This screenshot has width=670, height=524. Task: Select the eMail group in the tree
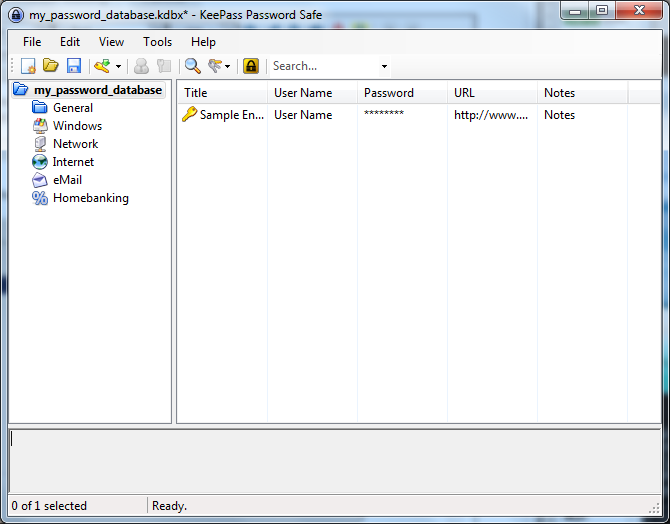[67, 180]
